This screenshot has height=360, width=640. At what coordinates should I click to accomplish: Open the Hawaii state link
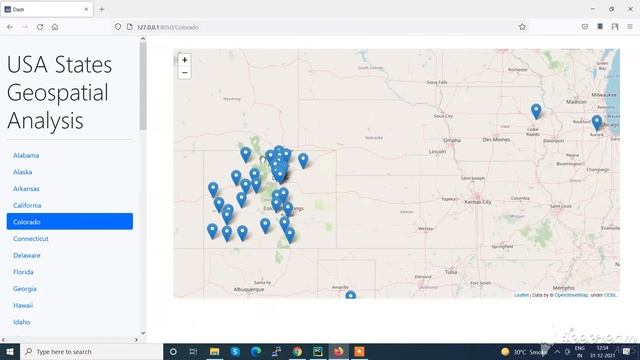[23, 305]
